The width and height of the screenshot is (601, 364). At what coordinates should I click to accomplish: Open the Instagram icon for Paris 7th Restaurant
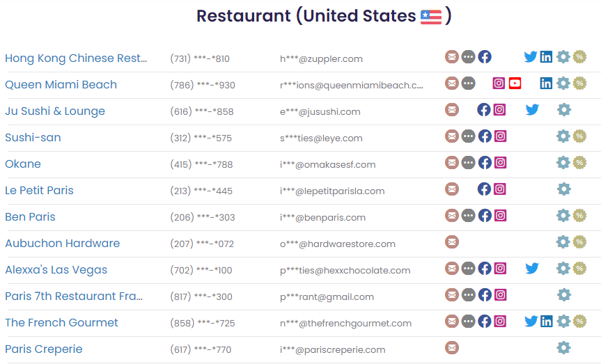click(500, 295)
